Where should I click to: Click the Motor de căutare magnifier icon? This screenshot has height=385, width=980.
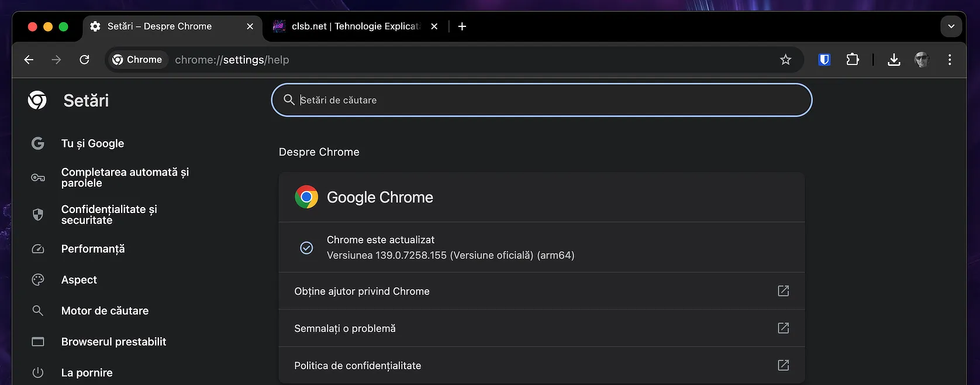38,311
